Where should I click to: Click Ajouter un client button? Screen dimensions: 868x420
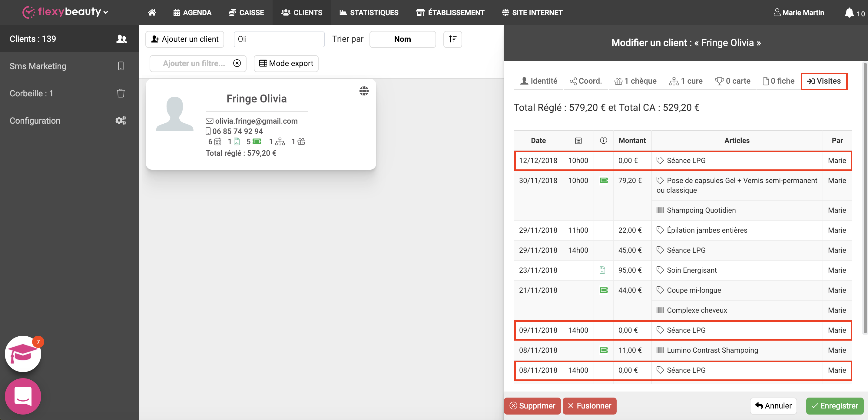(x=185, y=39)
